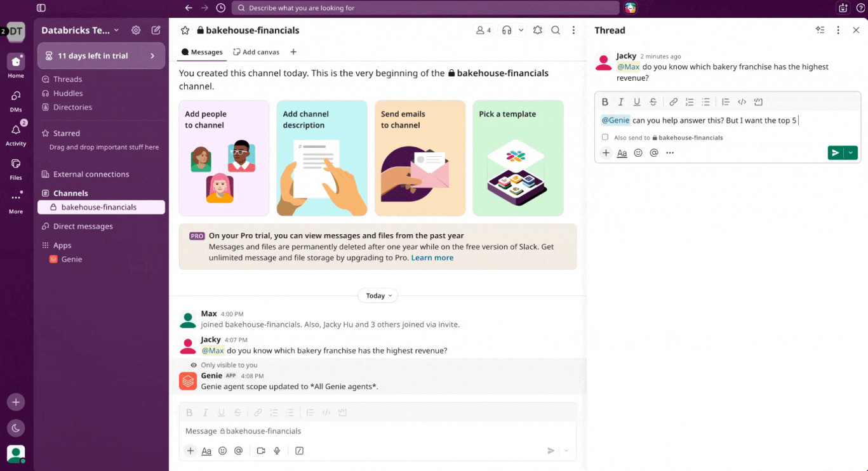
Task: Open bakehouse-financials channel details header
Action: 248,30
